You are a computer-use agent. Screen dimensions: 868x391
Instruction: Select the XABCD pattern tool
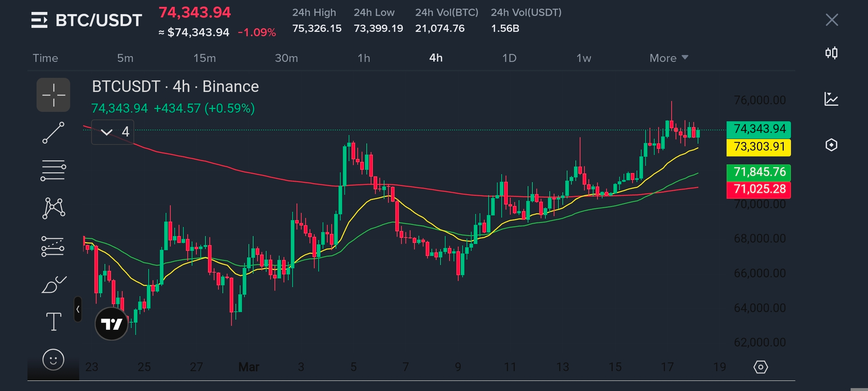54,208
